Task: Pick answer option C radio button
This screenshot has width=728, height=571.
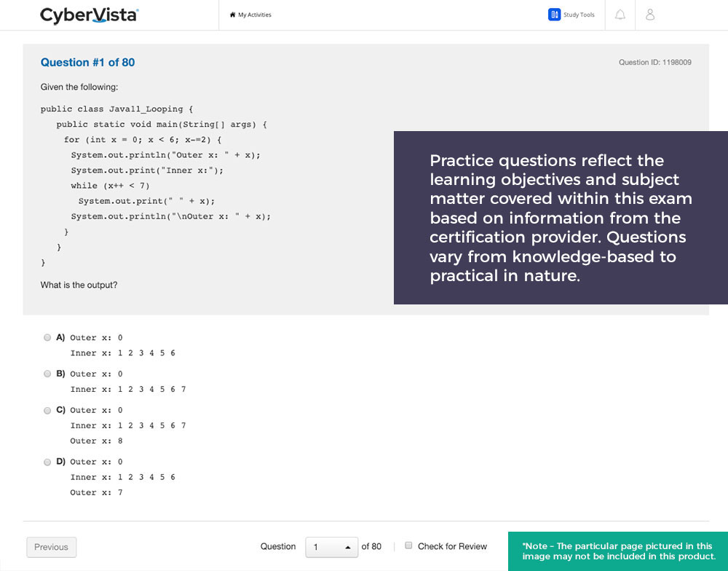Action: [x=47, y=410]
